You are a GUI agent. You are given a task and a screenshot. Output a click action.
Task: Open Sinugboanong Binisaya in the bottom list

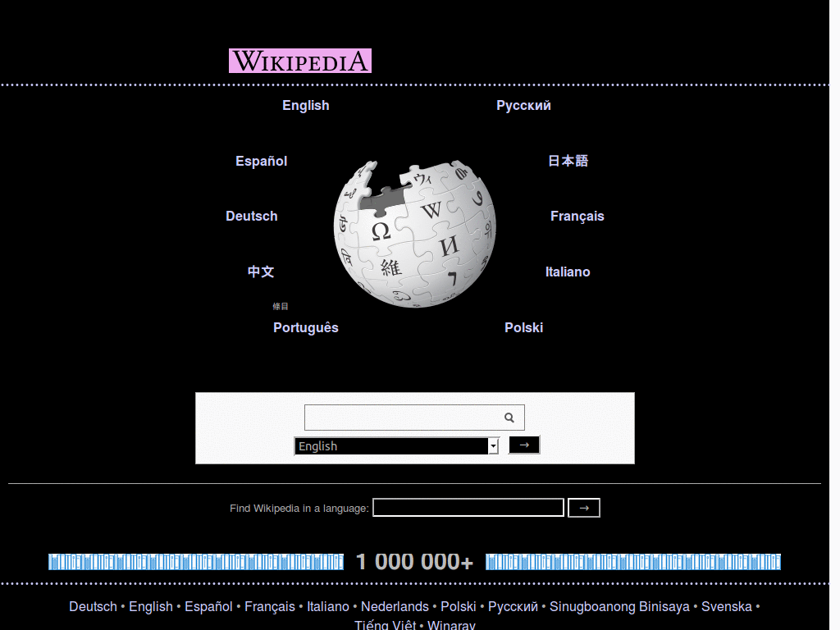tap(620, 606)
